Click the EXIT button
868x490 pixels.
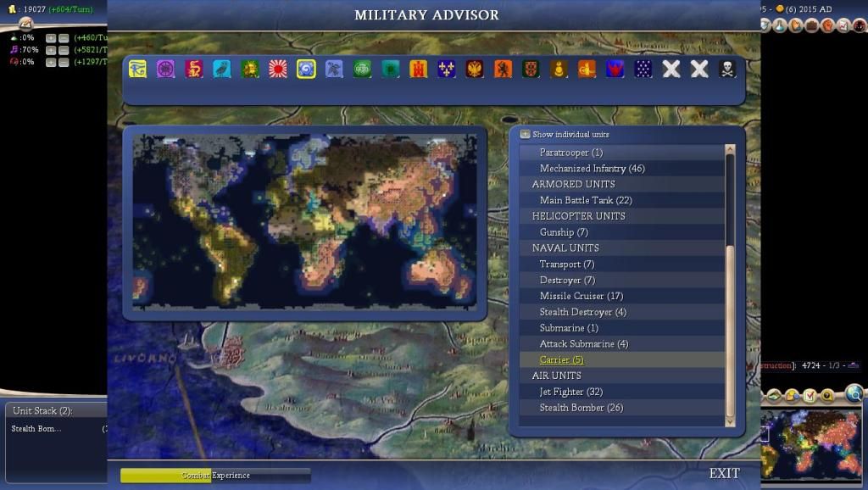point(724,473)
